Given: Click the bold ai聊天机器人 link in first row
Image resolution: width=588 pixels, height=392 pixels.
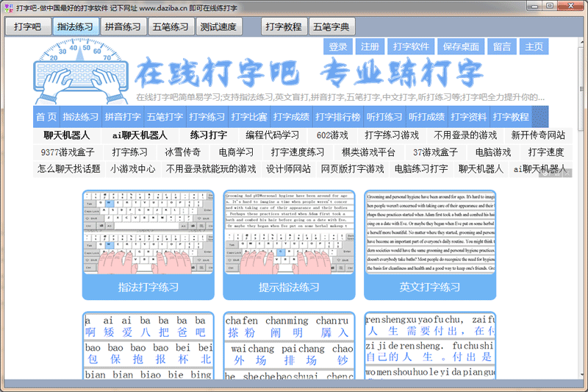Looking at the screenshot, I should click(140, 135).
